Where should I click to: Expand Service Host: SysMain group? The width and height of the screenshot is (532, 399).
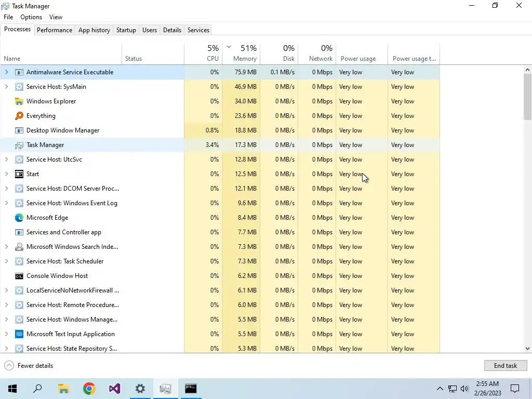pos(6,87)
